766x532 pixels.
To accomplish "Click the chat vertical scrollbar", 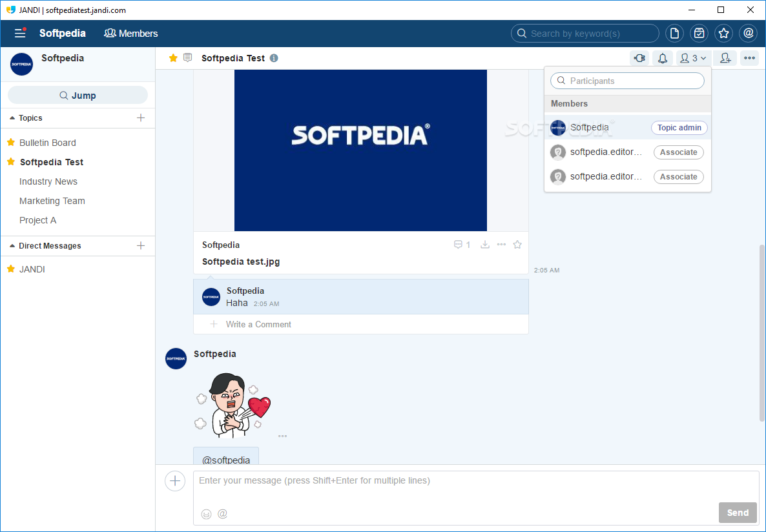I will (x=761, y=332).
